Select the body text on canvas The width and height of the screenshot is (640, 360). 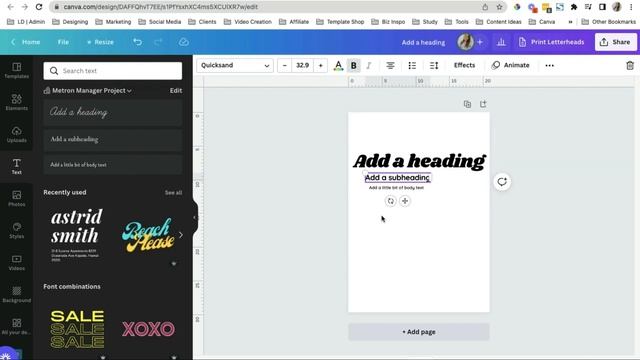(396, 188)
